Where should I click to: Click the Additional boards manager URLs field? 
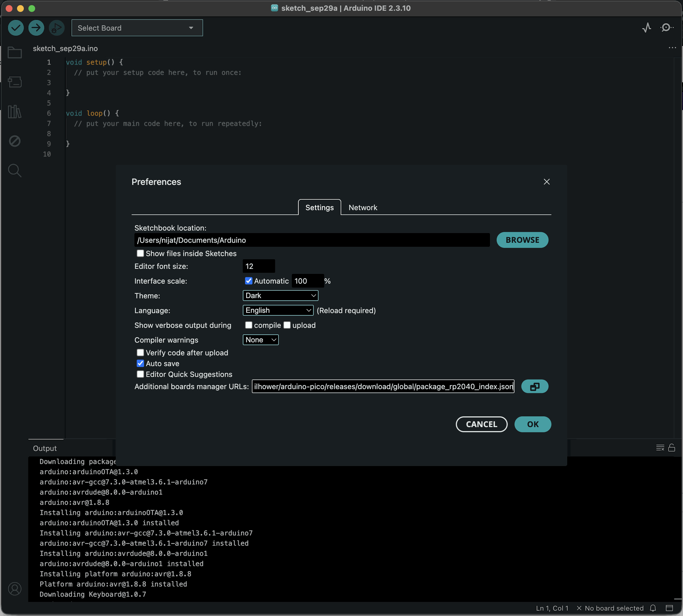pos(383,387)
